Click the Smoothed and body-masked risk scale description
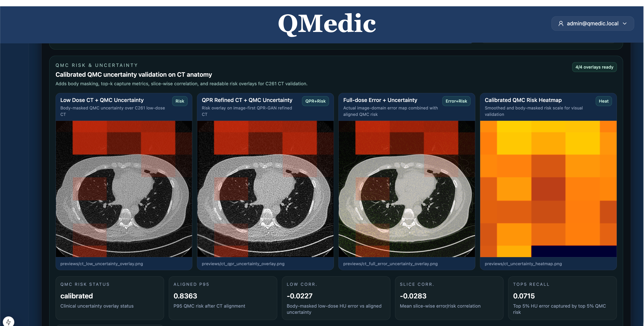 (533, 111)
